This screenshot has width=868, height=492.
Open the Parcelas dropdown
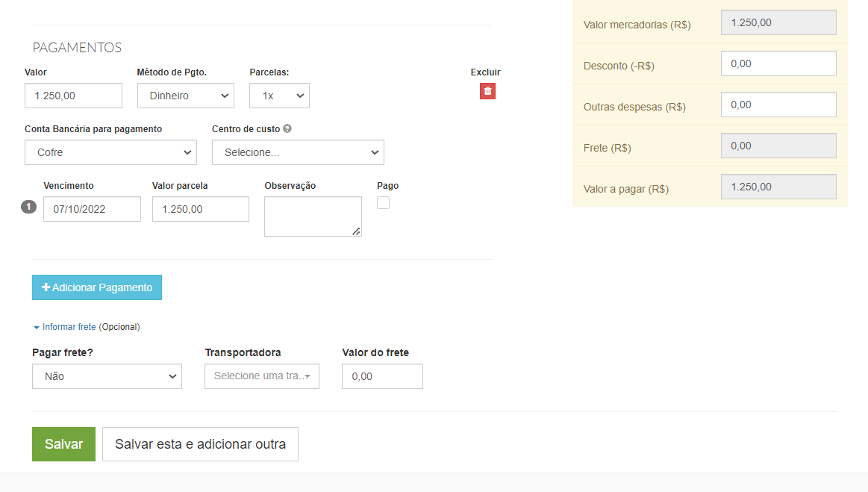(x=279, y=96)
